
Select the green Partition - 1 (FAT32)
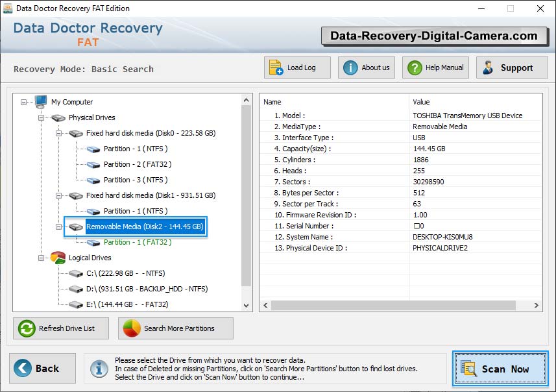pyautogui.click(x=138, y=242)
